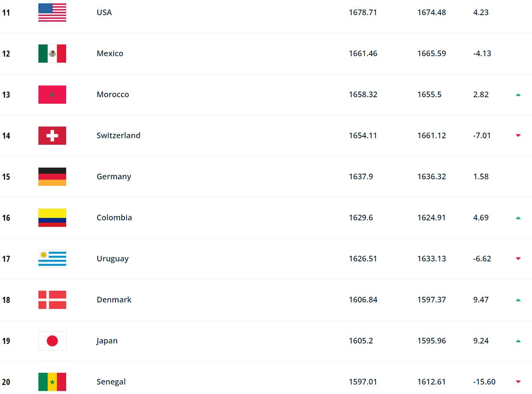Click rank number 16 for Colombia

[x=6, y=218]
